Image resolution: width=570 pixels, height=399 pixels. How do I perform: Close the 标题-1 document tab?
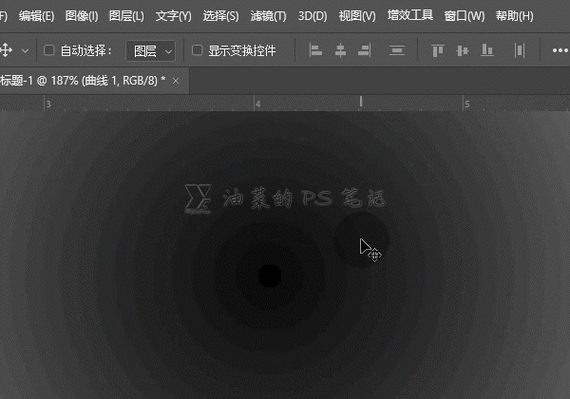click(176, 81)
